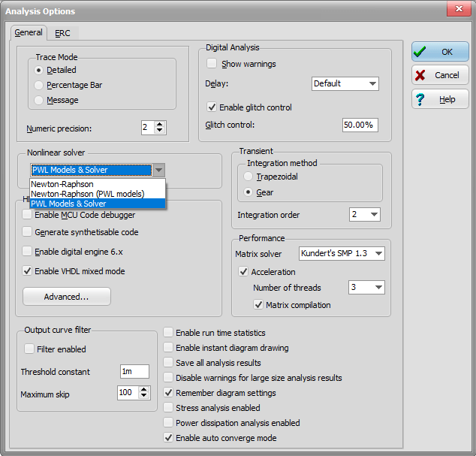Viewport: 476px width, 456px height.
Task: Open the Delay dropdown
Action: point(345,83)
